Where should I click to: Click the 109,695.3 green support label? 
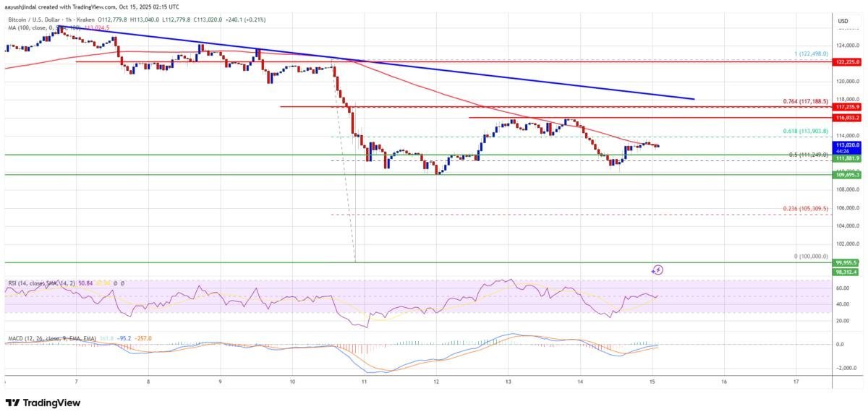(847, 174)
